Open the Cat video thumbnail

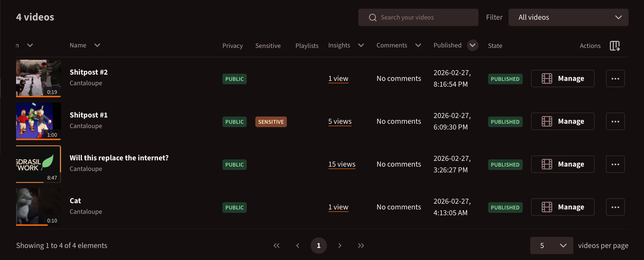[x=38, y=207]
